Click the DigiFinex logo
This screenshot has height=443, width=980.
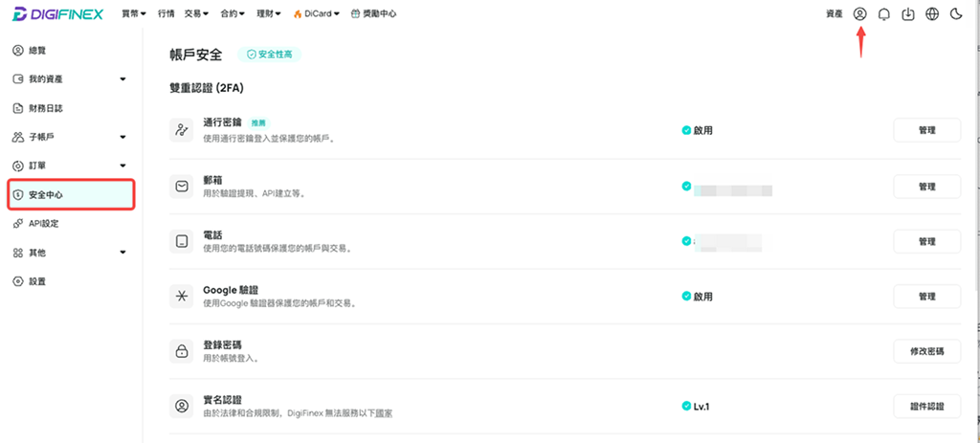point(56,13)
